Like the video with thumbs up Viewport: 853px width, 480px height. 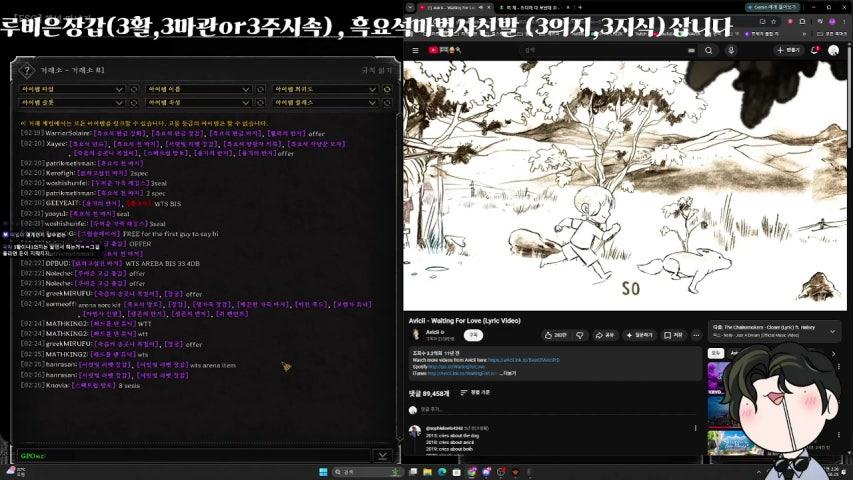[x=555, y=335]
